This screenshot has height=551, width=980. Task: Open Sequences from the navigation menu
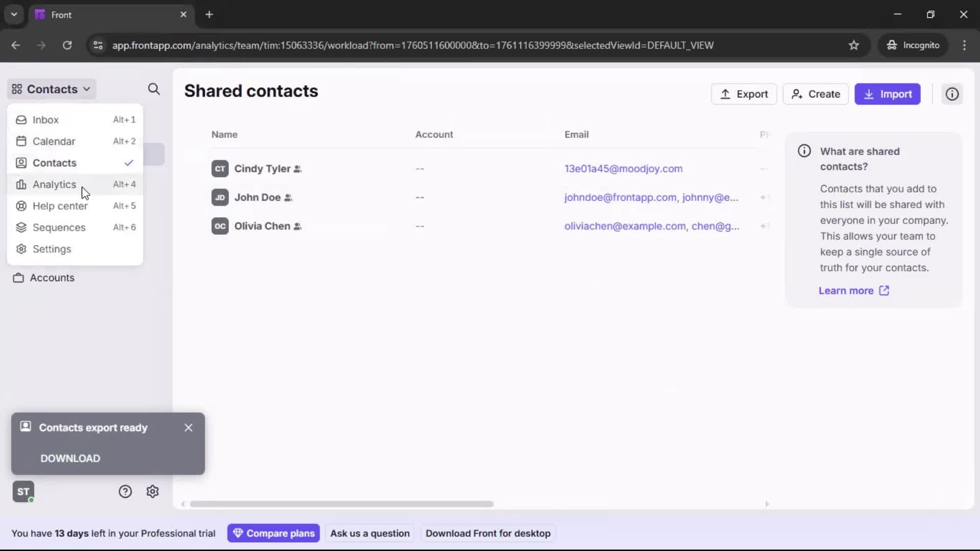(59, 227)
